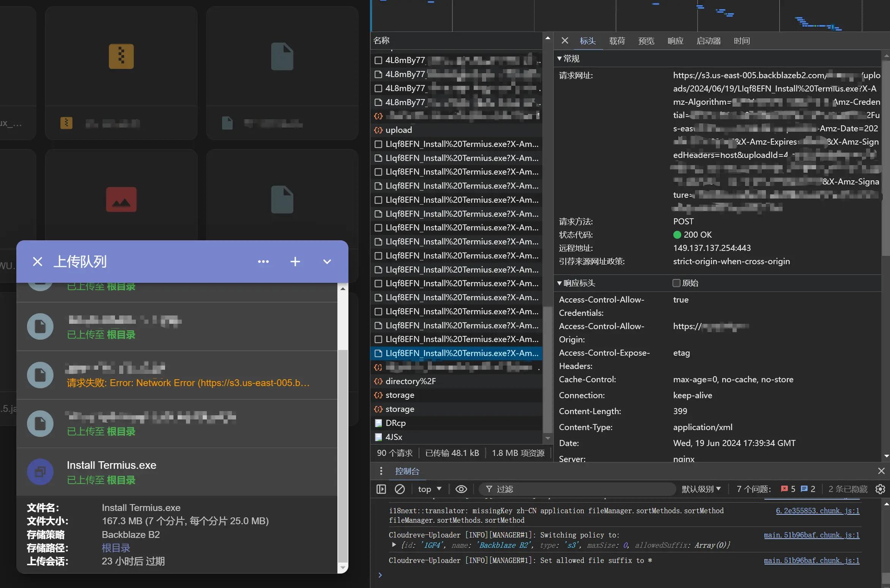Collapse upload queue with chevron down
The height and width of the screenshot is (588, 890).
[327, 262]
